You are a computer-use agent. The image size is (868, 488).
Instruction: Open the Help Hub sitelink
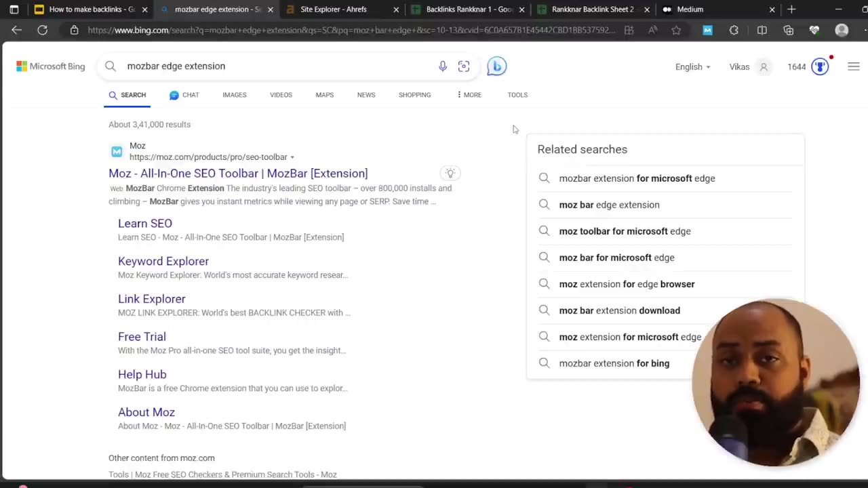[x=142, y=374]
